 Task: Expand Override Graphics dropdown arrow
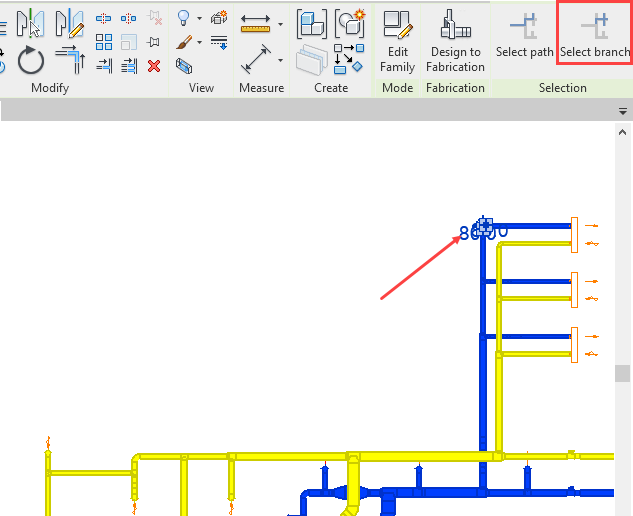pos(199,42)
